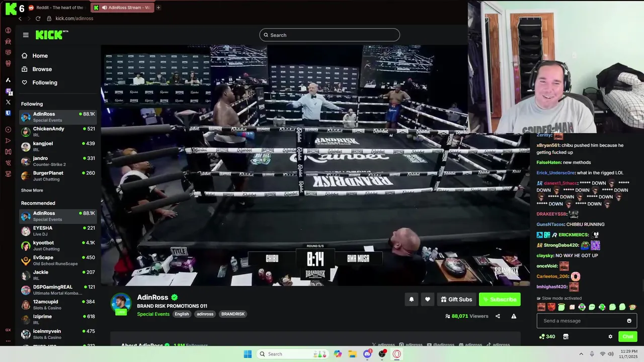
Task: Select the BRANDRISK tag
Action: coord(233,314)
